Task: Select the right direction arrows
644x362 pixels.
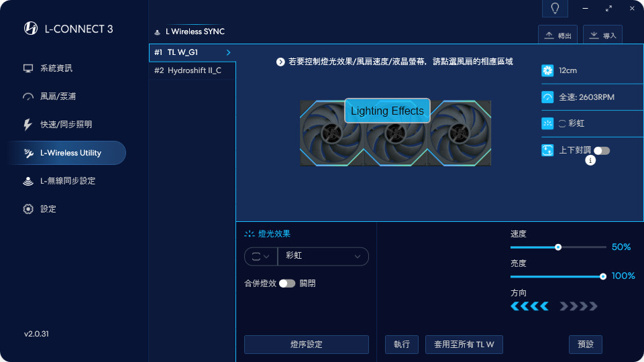Action: (578, 306)
